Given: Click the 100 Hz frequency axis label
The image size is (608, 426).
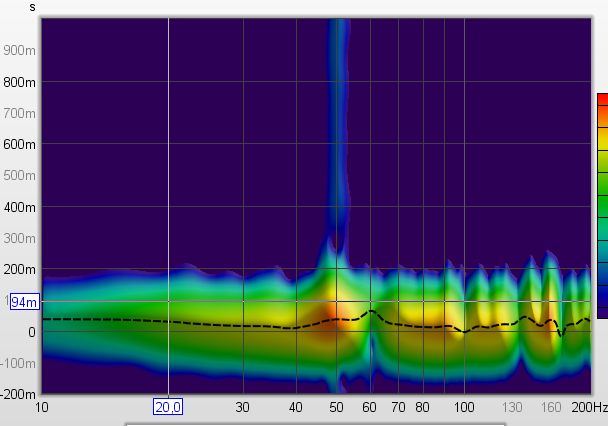Looking at the screenshot, I should 464,407.
